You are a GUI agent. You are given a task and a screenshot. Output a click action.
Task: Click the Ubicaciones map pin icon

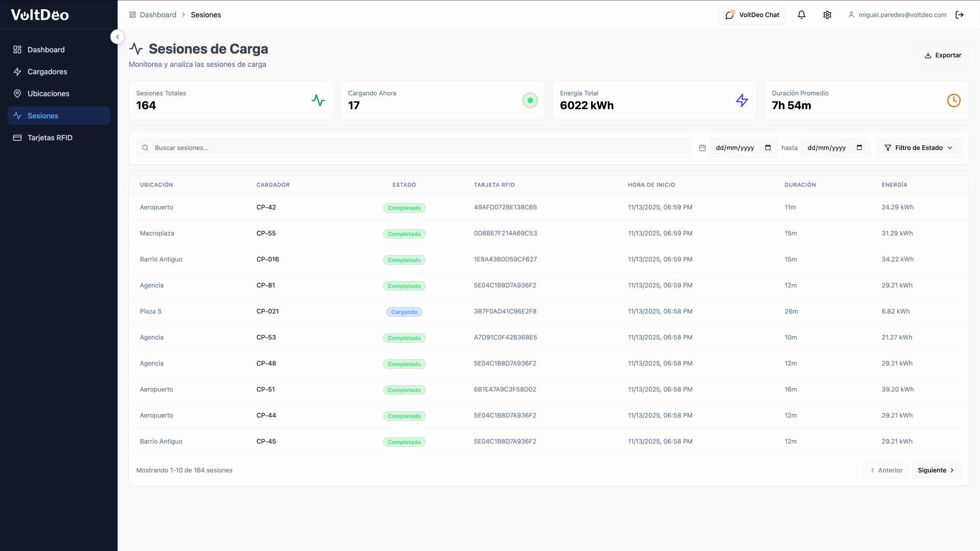pyautogui.click(x=17, y=93)
